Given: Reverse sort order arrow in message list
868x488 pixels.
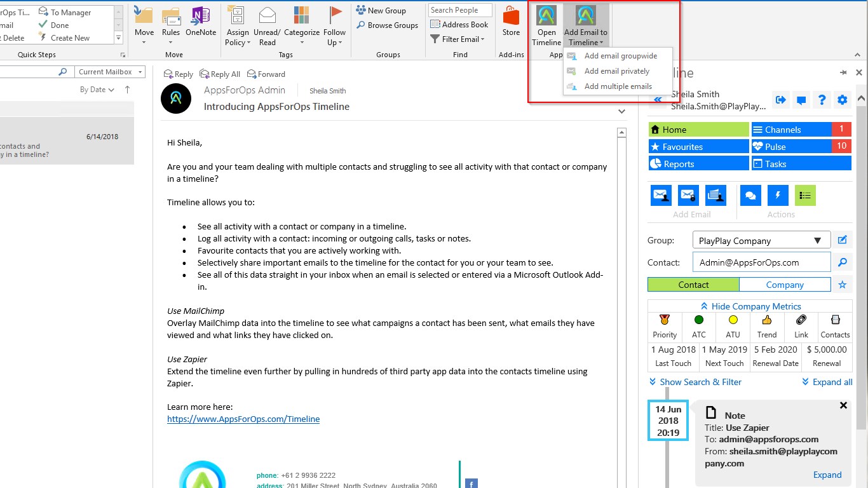Looking at the screenshot, I should coord(128,90).
